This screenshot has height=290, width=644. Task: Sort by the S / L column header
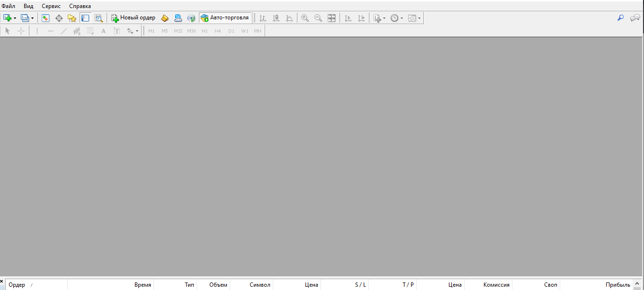pyautogui.click(x=345, y=285)
